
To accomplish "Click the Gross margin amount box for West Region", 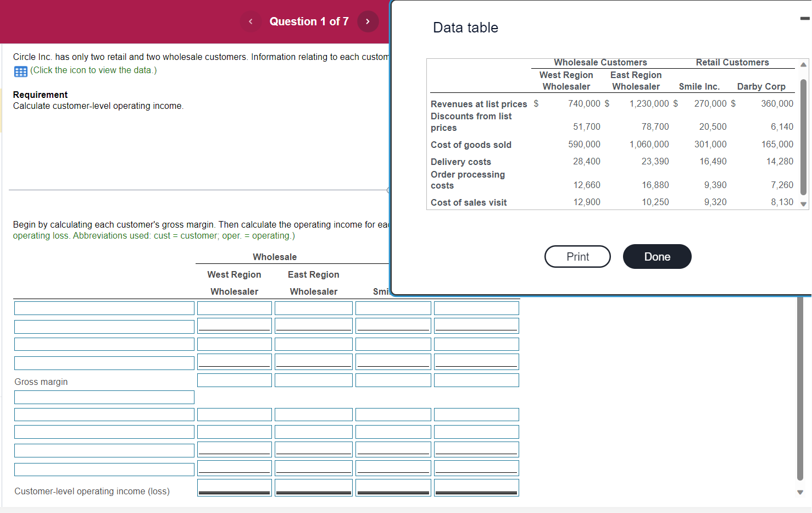I will click(x=234, y=380).
